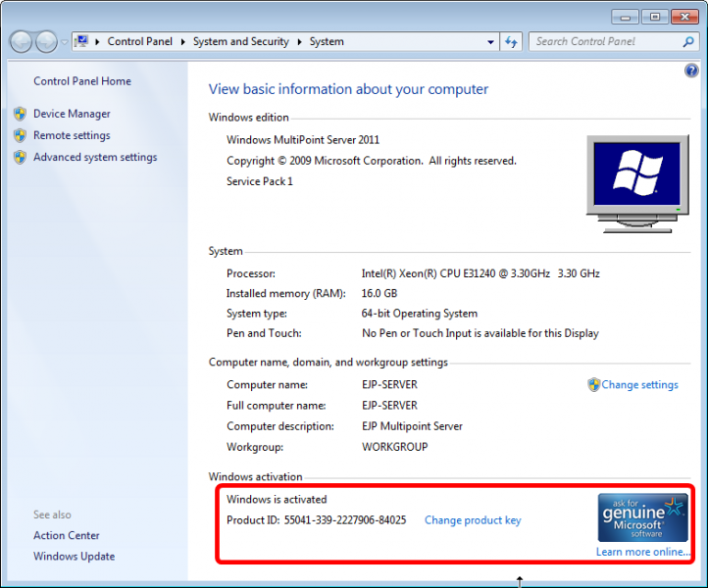Click the 'View basic information about your computer' heading
The height and width of the screenshot is (588, 708).
click(348, 89)
